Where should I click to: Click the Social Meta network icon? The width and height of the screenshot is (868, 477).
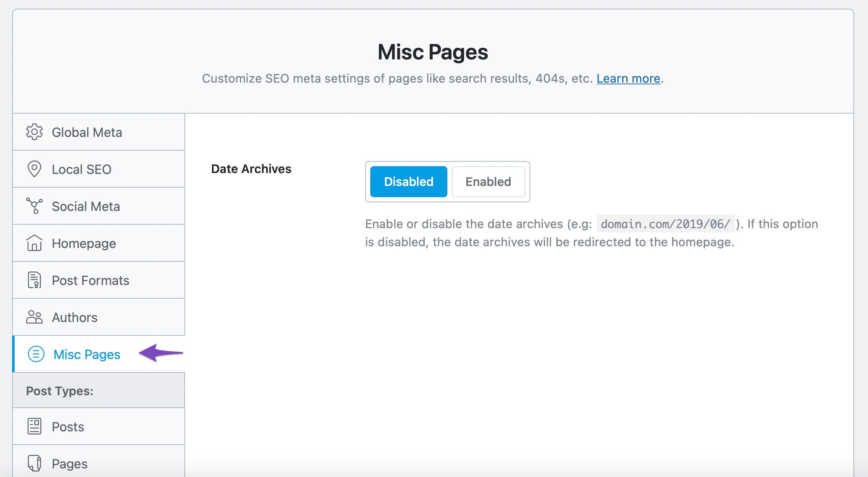(34, 206)
